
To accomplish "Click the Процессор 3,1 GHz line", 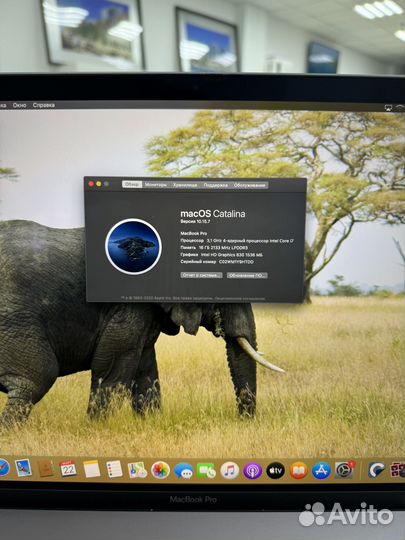I will click(237, 241).
